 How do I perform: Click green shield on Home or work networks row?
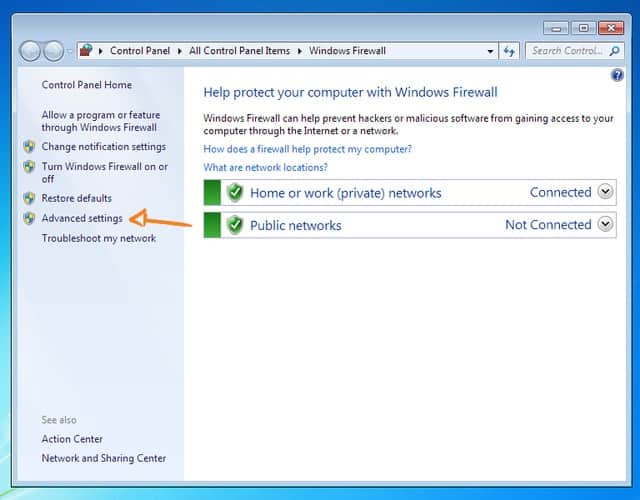click(235, 192)
